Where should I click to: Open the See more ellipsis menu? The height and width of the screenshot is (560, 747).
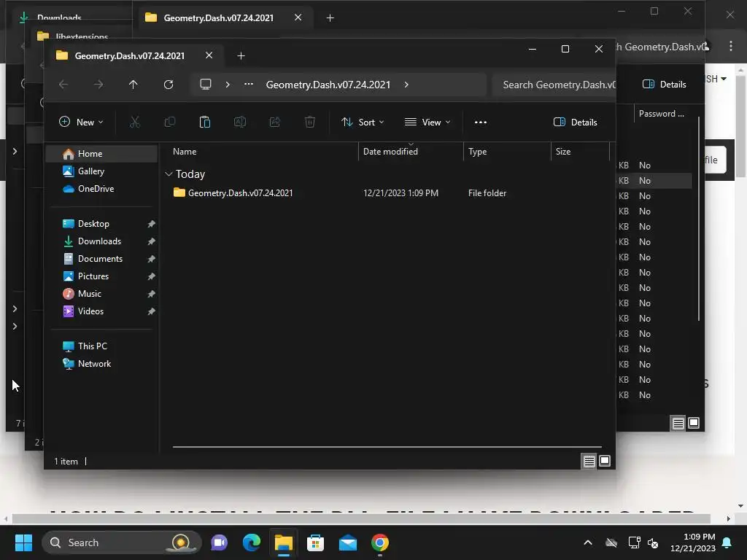[481, 122]
